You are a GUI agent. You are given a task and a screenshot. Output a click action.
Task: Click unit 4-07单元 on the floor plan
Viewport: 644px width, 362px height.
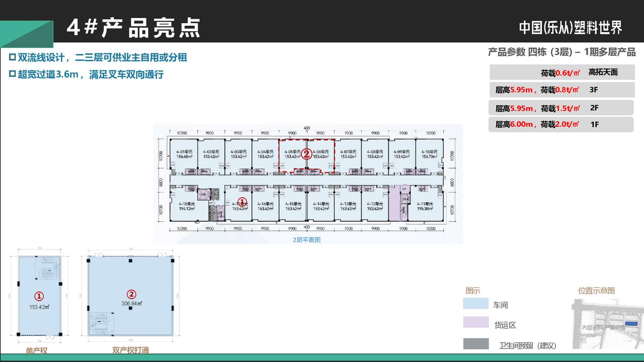348,156
